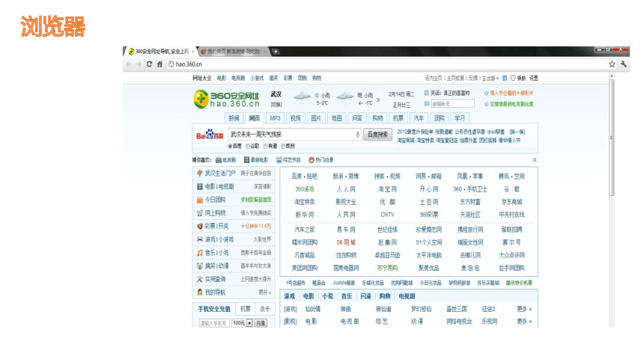Image resolution: width=644 pixels, height=362 pixels.
Task: Click the 百度搜索 button
Action: [378, 134]
